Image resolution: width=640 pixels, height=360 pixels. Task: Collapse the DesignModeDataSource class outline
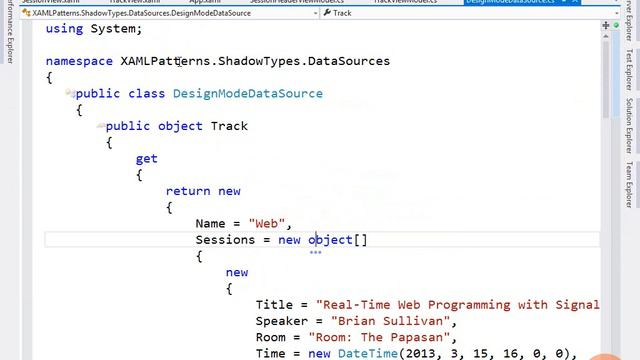tap(70, 93)
